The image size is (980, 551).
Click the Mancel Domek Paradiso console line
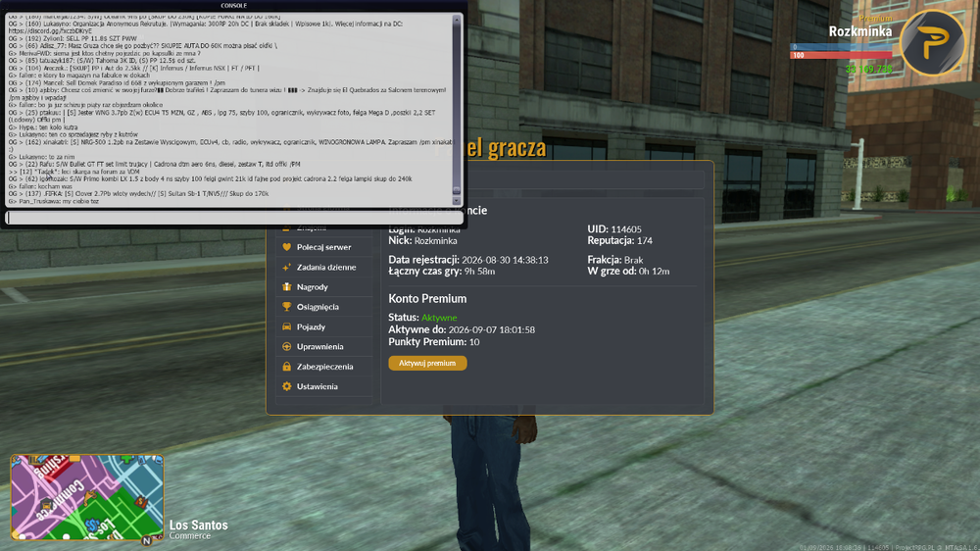click(117, 83)
